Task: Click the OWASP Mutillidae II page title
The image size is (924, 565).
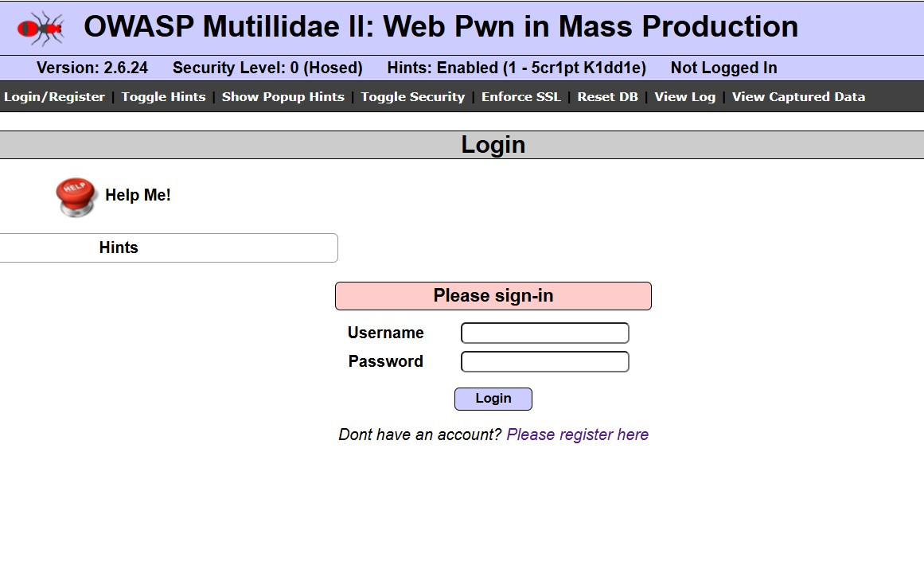Action: (441, 27)
